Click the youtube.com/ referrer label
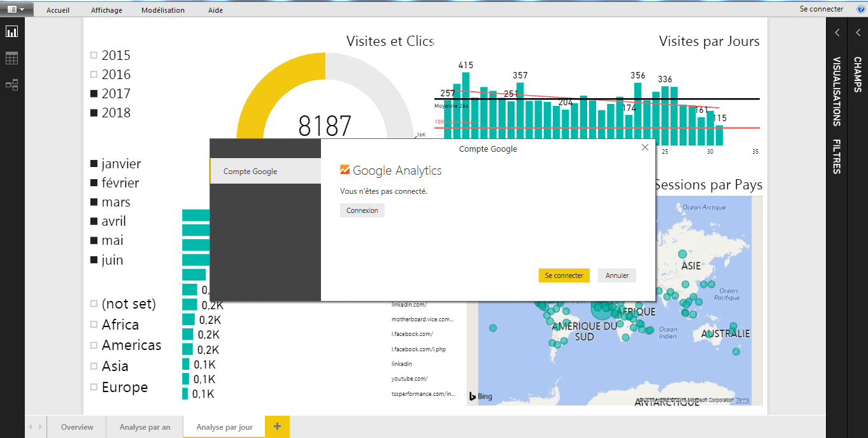The height and width of the screenshot is (438, 868). [x=409, y=379]
